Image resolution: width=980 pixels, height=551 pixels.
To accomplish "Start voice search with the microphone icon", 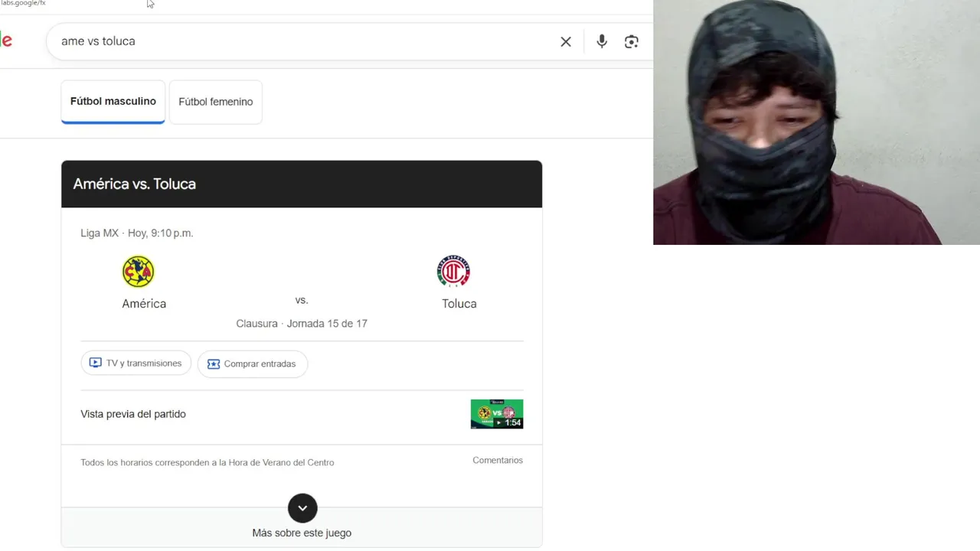I will (602, 41).
